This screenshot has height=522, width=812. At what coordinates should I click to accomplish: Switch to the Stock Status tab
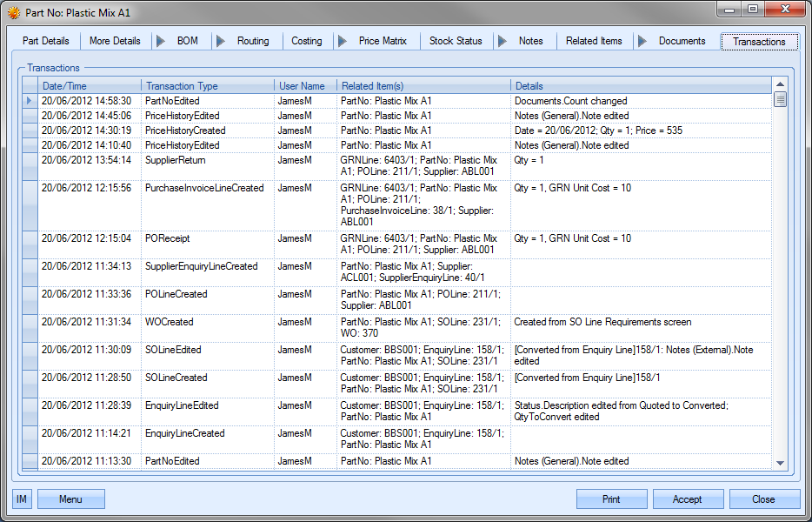(456, 41)
